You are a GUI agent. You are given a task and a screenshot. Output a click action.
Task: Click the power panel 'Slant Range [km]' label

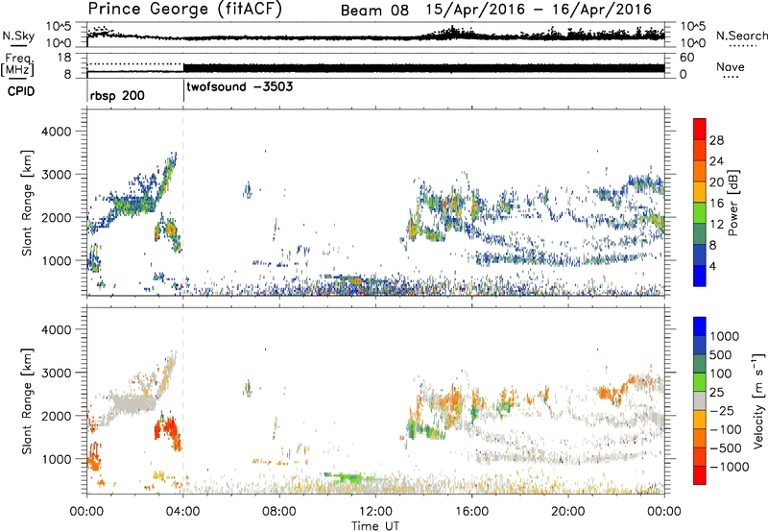click(27, 203)
